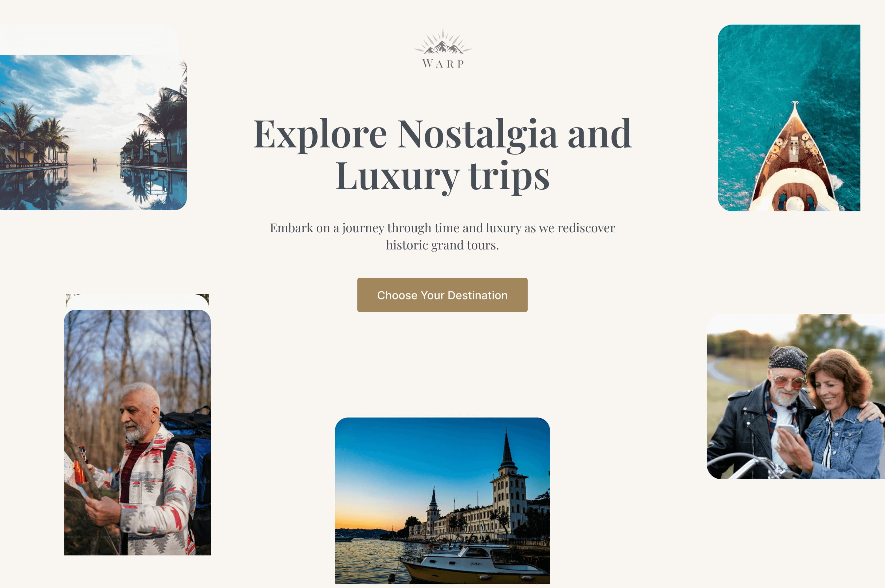Click the WARP brand name text

pyautogui.click(x=443, y=64)
